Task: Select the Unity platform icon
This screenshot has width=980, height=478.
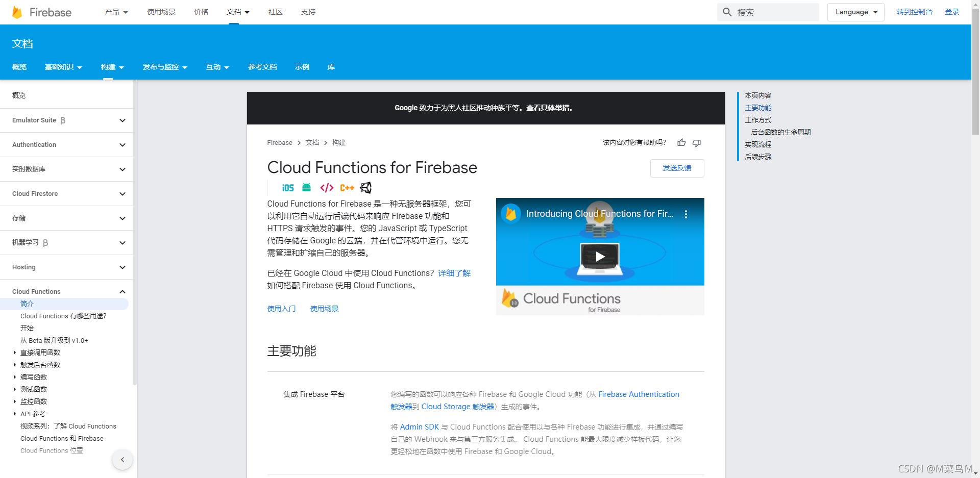Action: [x=365, y=188]
